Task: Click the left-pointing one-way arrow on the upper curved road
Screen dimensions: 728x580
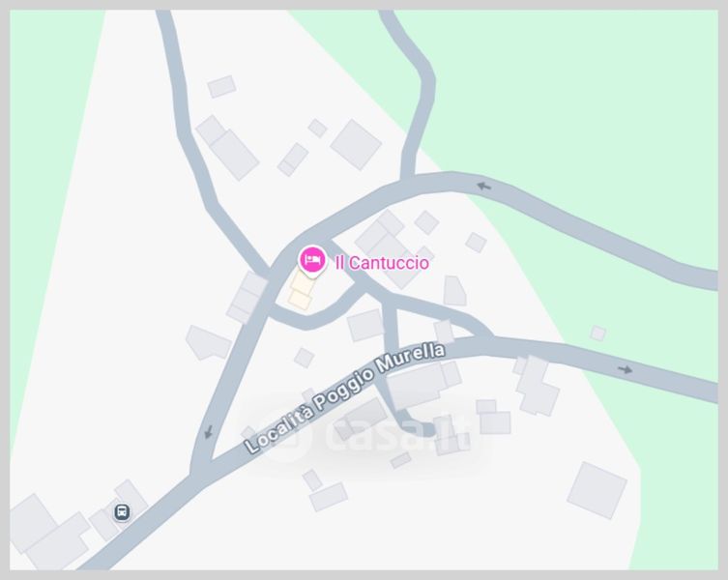Action: (483, 187)
